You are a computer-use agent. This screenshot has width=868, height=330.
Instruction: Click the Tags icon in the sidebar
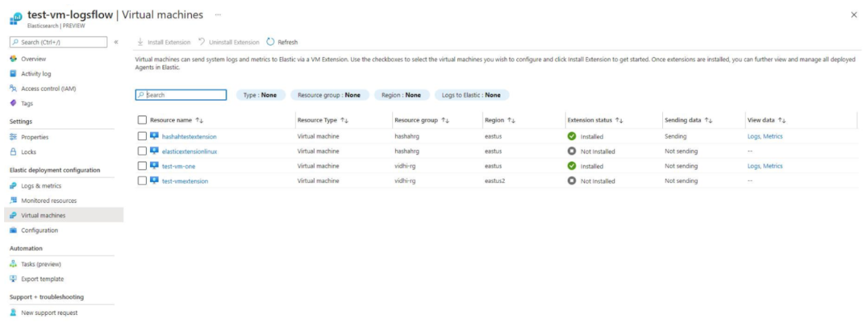tap(13, 103)
